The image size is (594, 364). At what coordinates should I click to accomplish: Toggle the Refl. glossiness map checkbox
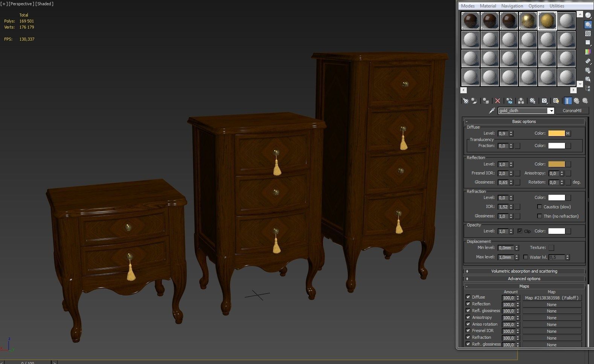tap(468, 311)
